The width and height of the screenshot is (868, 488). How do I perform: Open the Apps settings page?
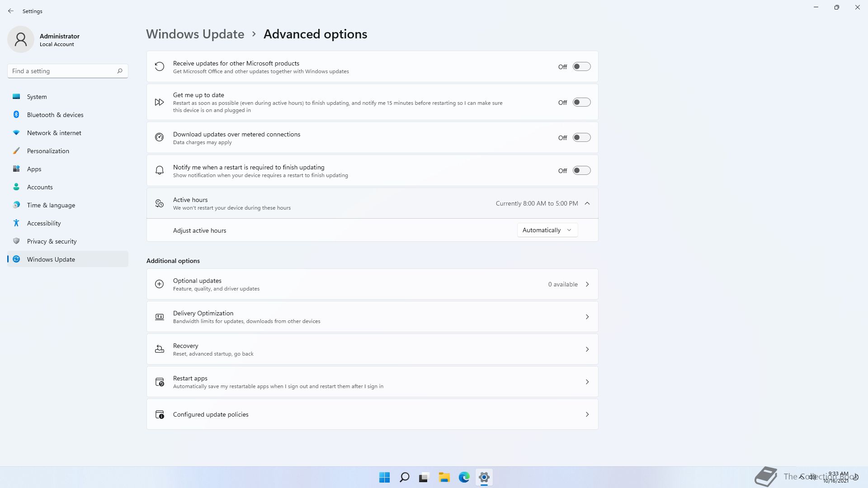click(68, 169)
